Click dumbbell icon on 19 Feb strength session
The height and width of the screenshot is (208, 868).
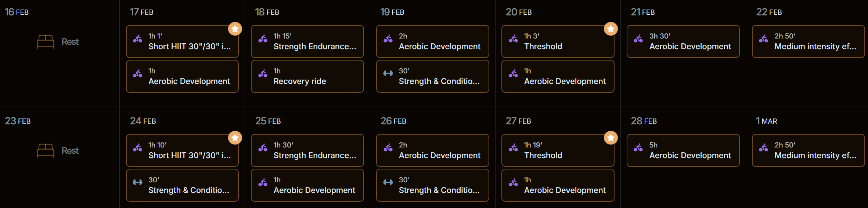tap(388, 73)
